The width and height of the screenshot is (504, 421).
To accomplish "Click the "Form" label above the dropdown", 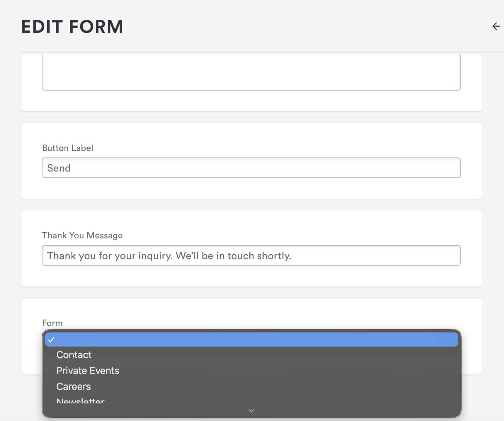I will (x=52, y=323).
